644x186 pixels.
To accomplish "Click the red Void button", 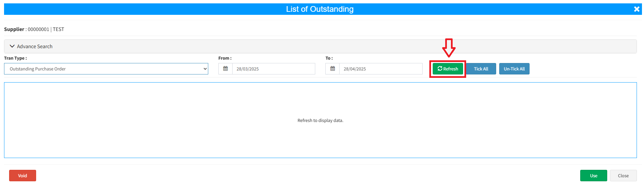I will [x=23, y=176].
